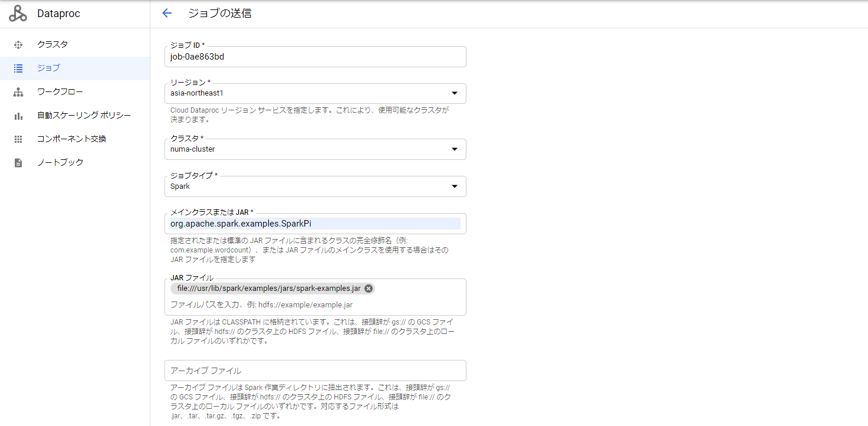Expand the リージョン dropdown arrow
The height and width of the screenshot is (426, 868).
[455, 93]
